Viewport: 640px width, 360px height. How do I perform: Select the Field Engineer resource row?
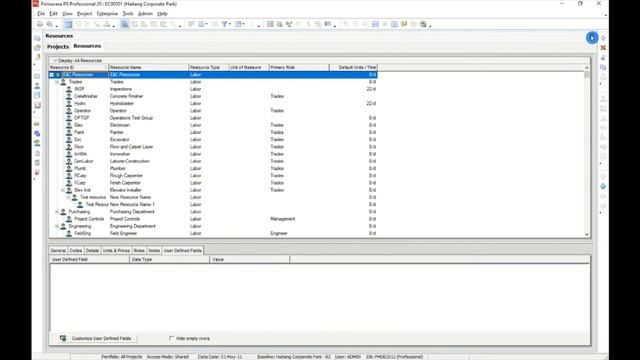(x=213, y=233)
